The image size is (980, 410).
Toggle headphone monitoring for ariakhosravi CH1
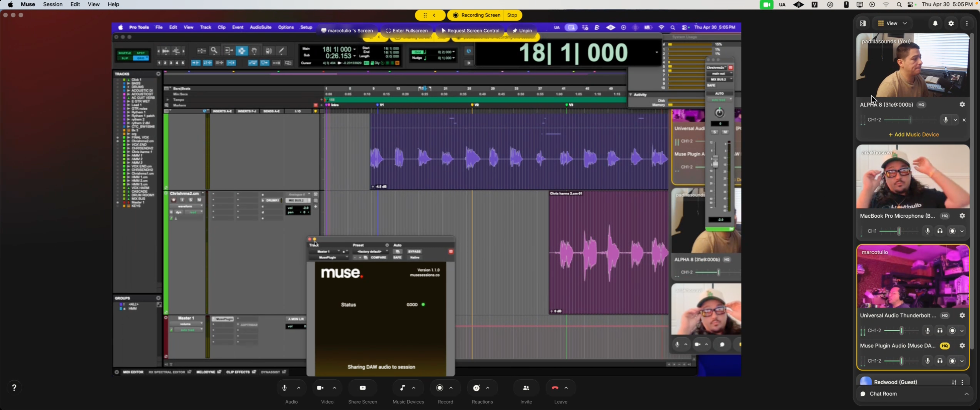(940, 231)
